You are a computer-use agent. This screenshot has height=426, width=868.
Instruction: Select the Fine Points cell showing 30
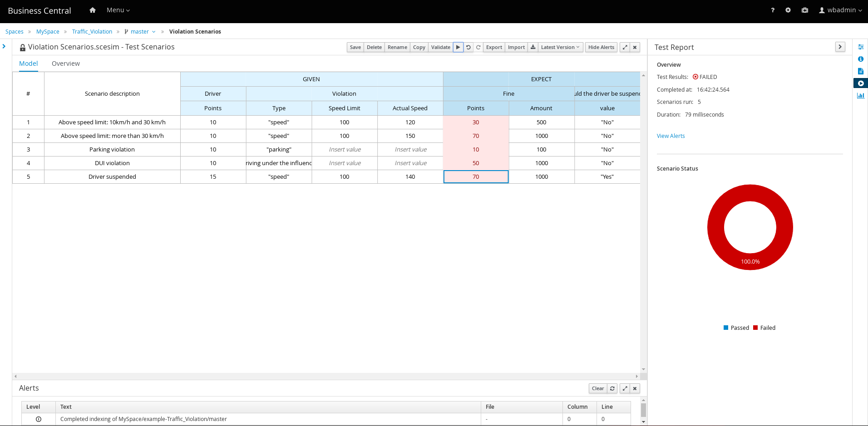tap(476, 122)
